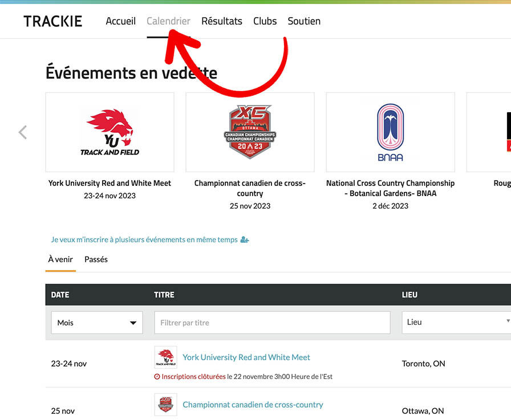Expand the Mois filter dropdown
This screenshot has width=511, height=420.
tap(97, 323)
